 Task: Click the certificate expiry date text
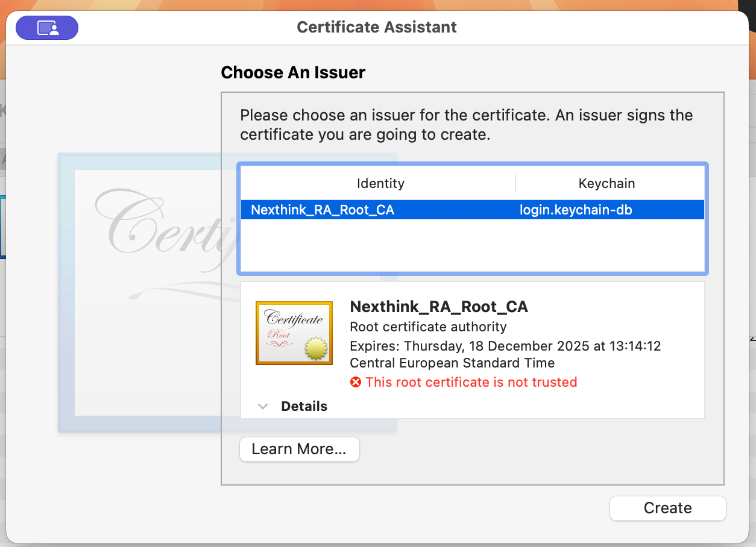click(x=505, y=346)
